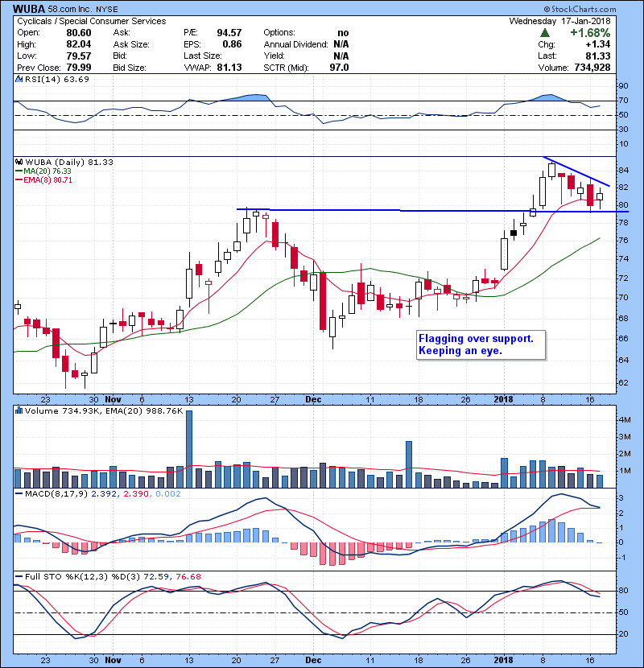Click the -1 label on the MACD axis

point(622,557)
